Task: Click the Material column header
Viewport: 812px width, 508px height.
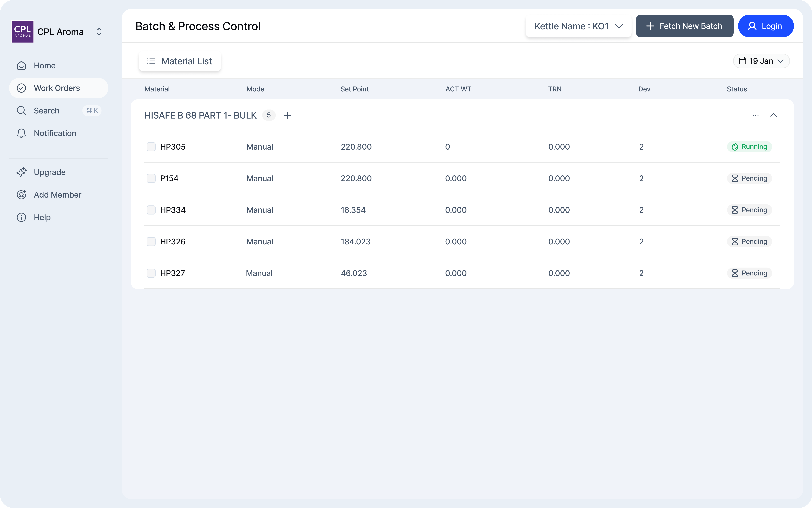Action: (x=157, y=89)
